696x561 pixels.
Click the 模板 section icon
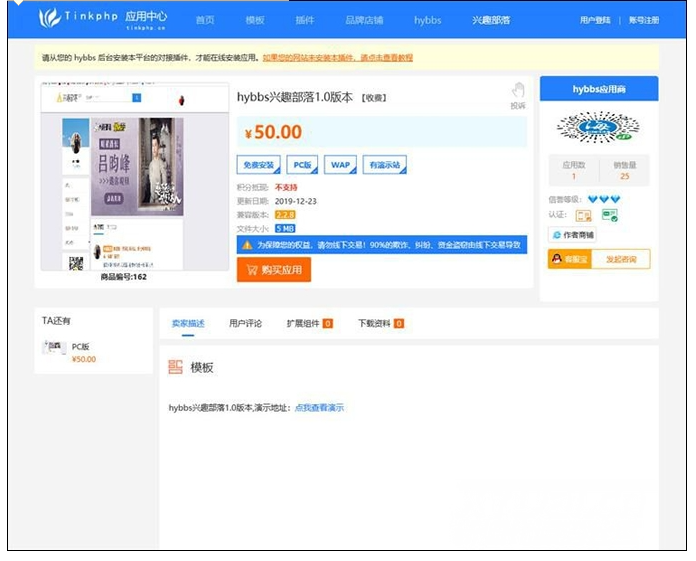click(x=175, y=367)
